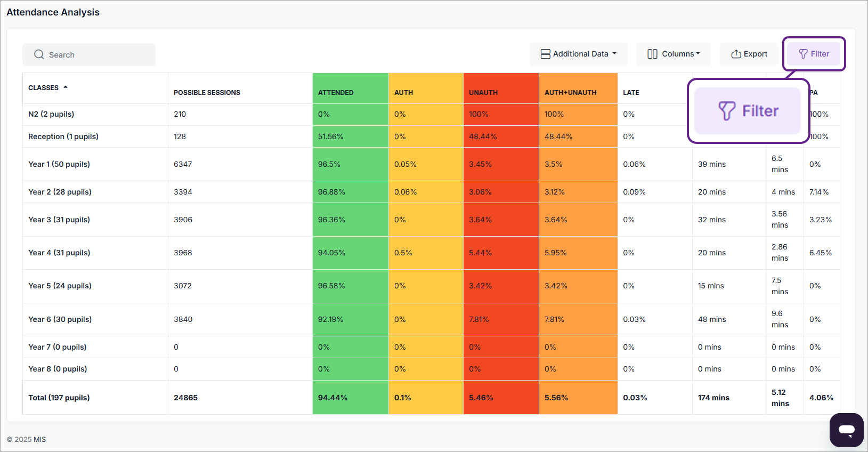Viewport: 868px width, 452px height.
Task: Click the yellow Auth column header
Action: (403, 93)
